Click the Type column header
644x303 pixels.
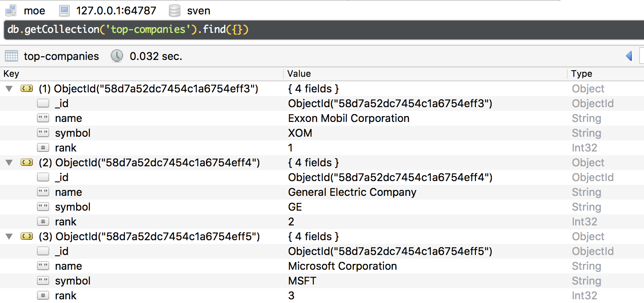point(582,74)
